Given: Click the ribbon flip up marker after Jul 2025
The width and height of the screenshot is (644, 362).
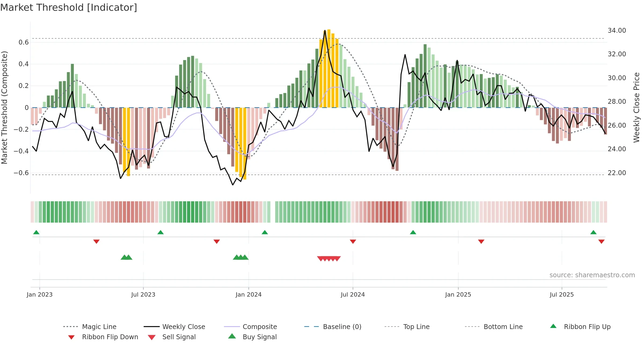Looking at the screenshot, I should point(594,232).
